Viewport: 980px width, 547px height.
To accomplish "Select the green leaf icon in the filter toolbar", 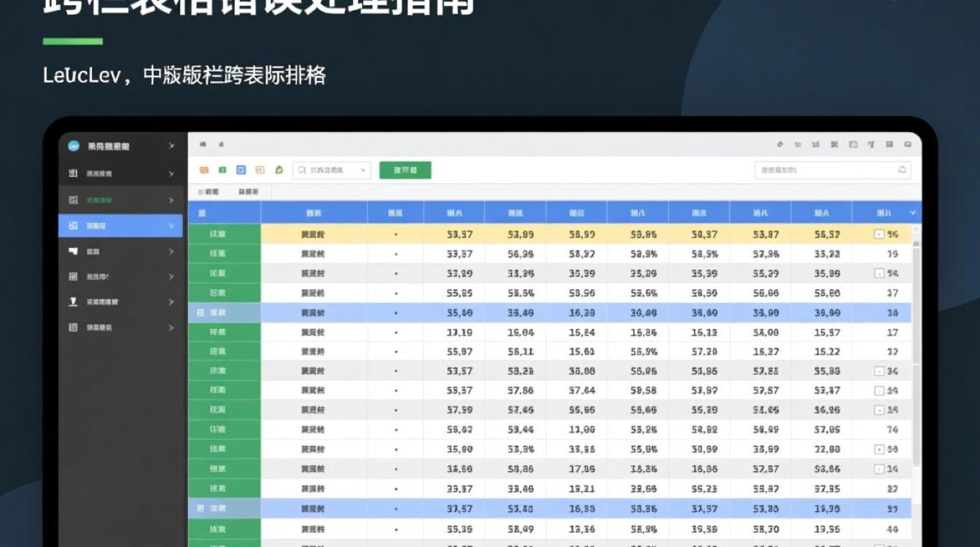I will coord(279,168).
